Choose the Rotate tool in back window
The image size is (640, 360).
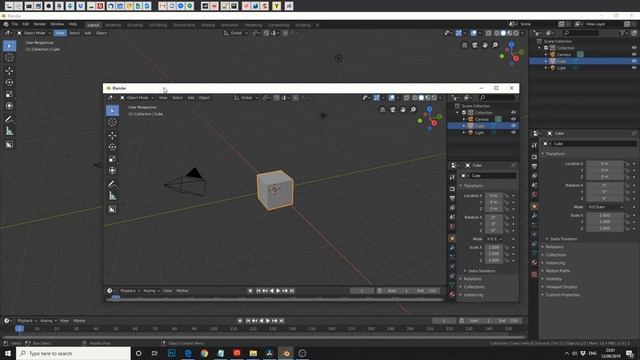point(9,82)
